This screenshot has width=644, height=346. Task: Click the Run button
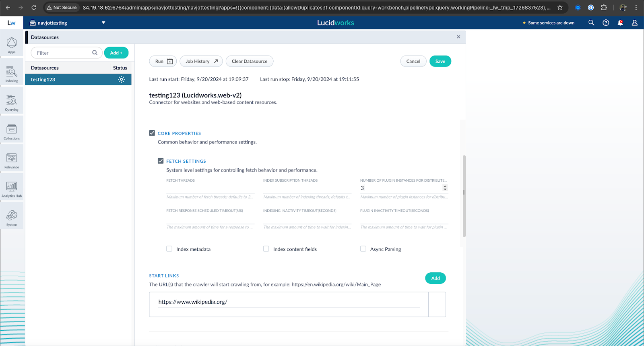tap(163, 61)
